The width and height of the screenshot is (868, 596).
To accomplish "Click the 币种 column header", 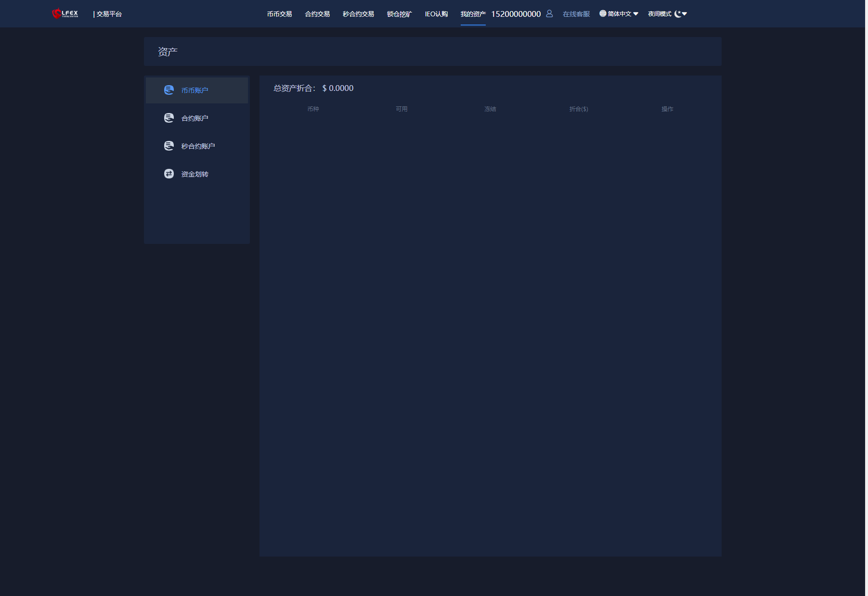I will click(x=313, y=109).
